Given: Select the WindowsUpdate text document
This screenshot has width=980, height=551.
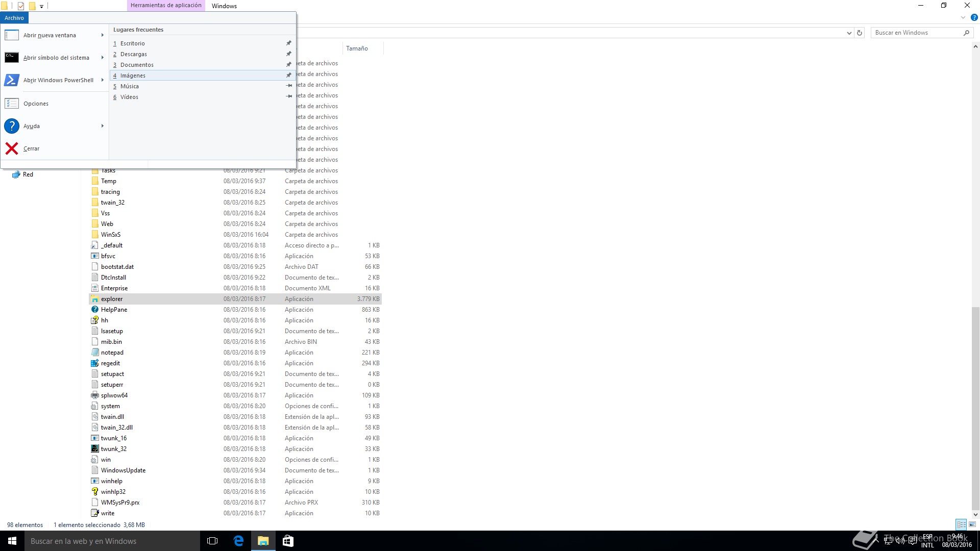Looking at the screenshot, I should 235,470.
